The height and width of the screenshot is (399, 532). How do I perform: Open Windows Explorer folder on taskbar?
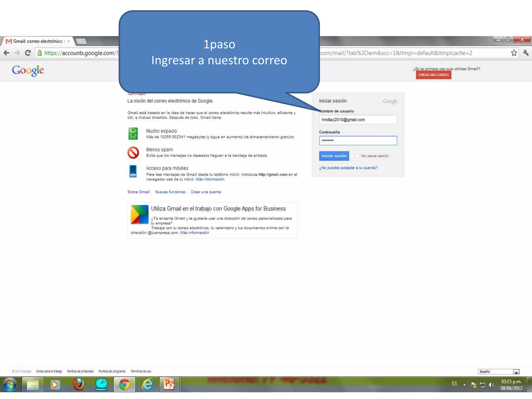coord(33,384)
